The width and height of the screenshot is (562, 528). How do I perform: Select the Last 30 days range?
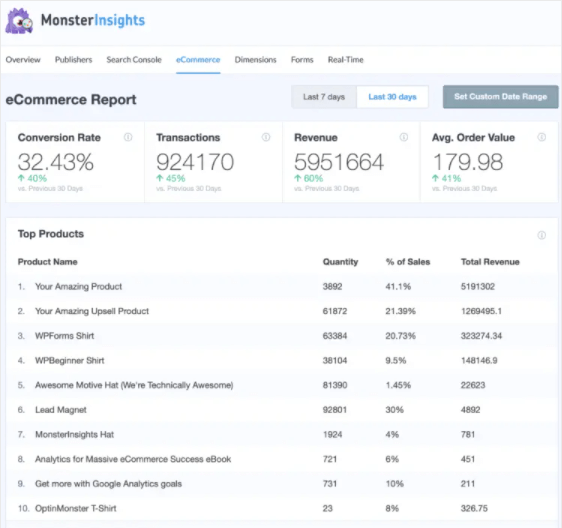click(x=392, y=97)
